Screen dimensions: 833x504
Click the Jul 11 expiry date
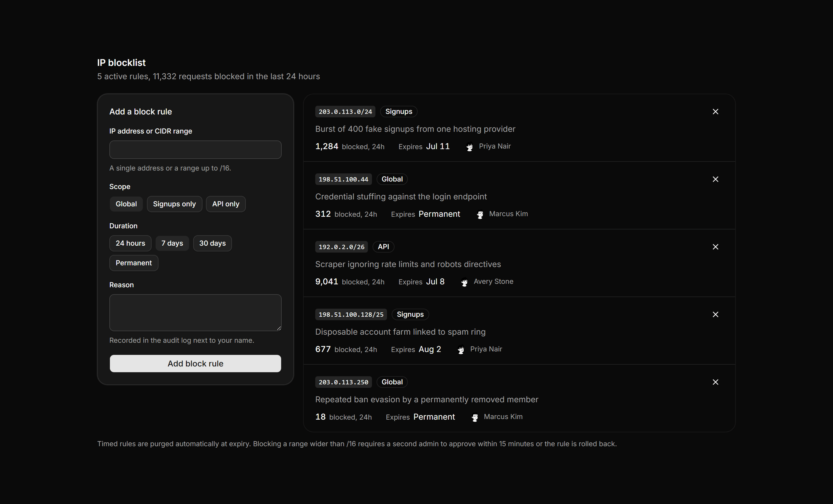tap(438, 146)
